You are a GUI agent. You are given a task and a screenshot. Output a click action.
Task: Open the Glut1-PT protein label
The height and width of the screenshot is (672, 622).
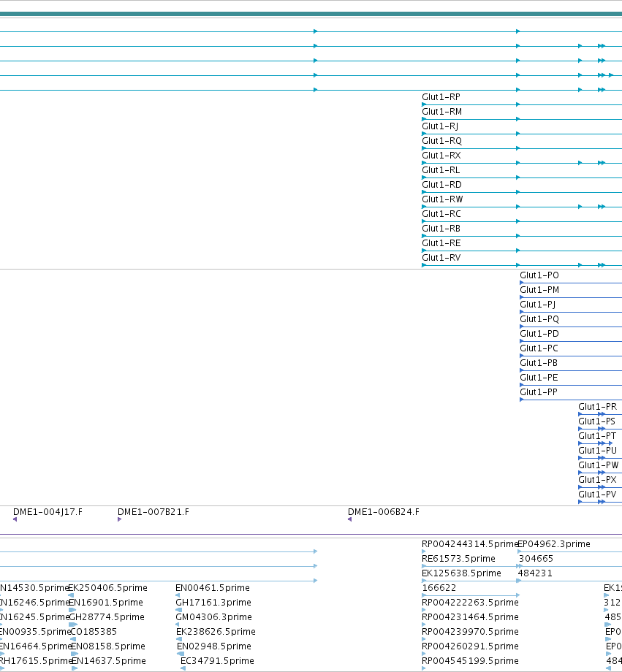(x=597, y=436)
